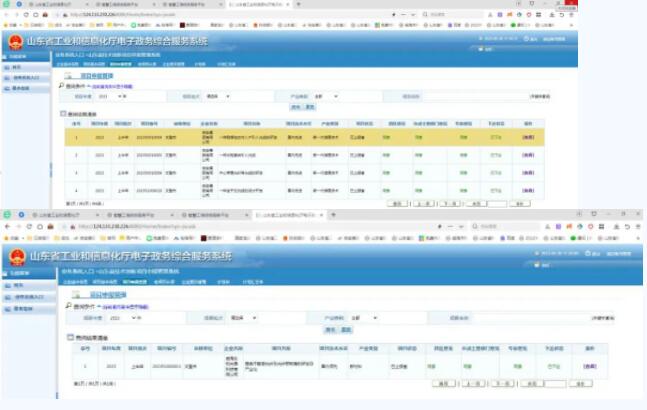This screenshot has width=647, height=410.
Task: Focus the project name input in the four-result window
Action: coord(475,97)
